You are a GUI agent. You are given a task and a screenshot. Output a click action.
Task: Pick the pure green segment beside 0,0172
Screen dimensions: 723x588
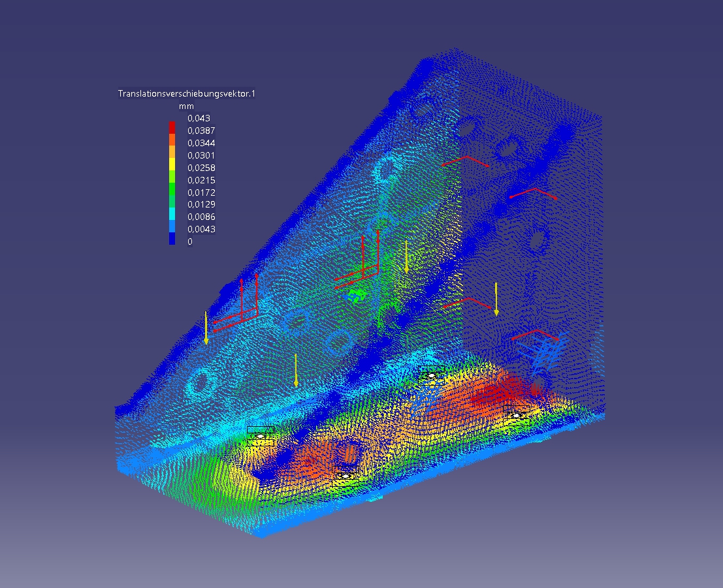click(x=172, y=189)
